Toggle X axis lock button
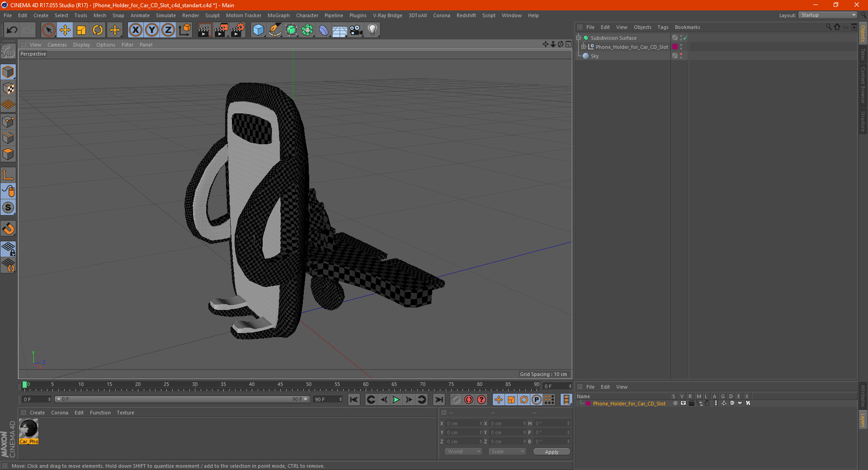The width and height of the screenshot is (868, 470). 135,30
